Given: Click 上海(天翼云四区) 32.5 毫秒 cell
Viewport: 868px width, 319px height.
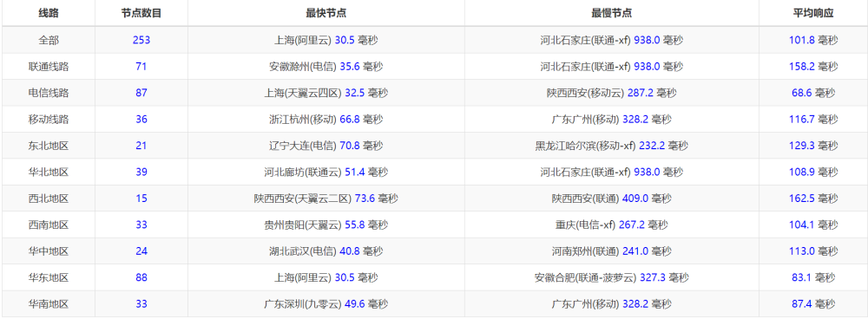Looking at the screenshot, I should (326, 93).
